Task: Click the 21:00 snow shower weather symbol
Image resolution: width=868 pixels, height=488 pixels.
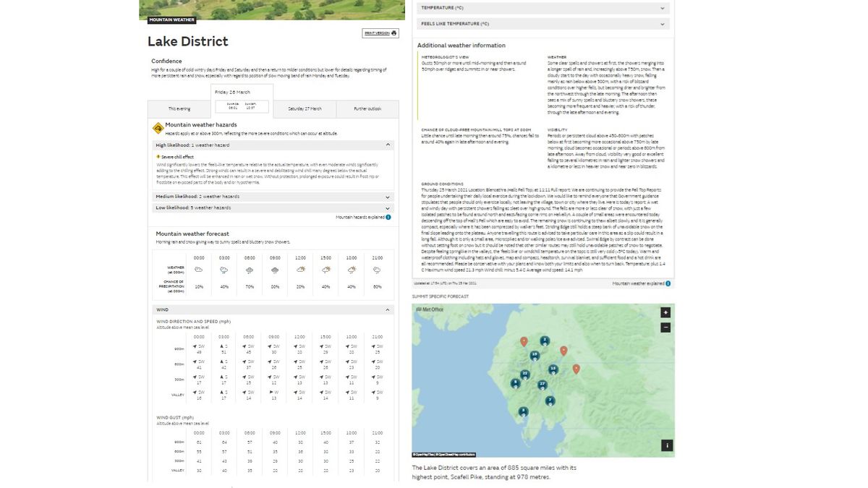Action: click(376, 268)
